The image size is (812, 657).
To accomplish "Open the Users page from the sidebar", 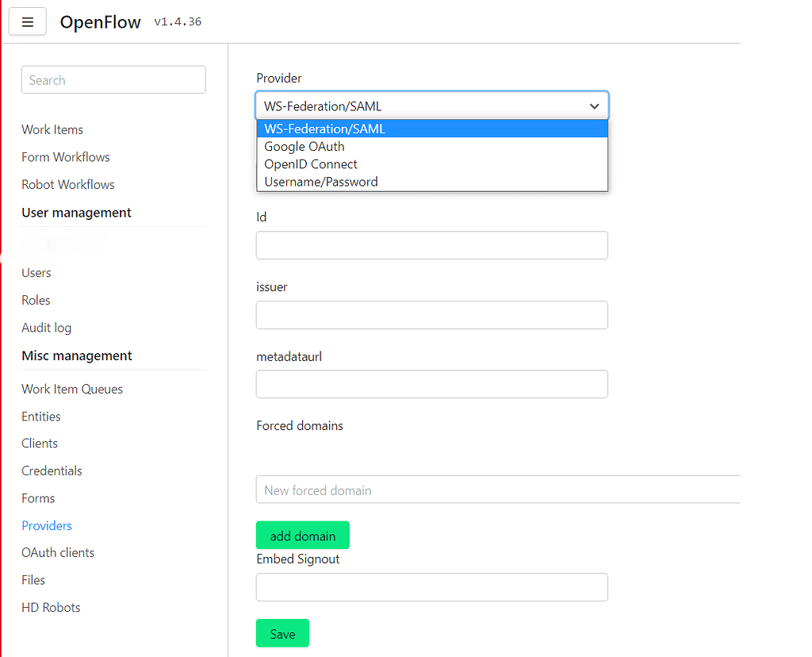I will point(36,272).
